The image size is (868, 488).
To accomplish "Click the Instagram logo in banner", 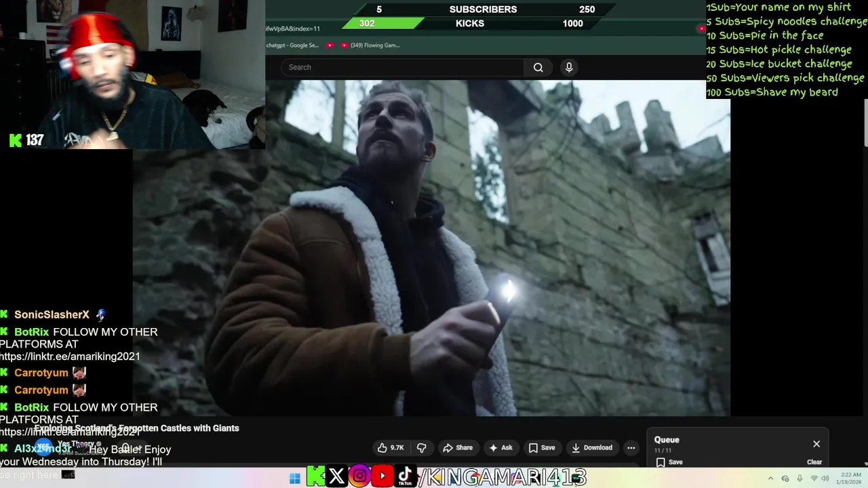I will point(359,476).
